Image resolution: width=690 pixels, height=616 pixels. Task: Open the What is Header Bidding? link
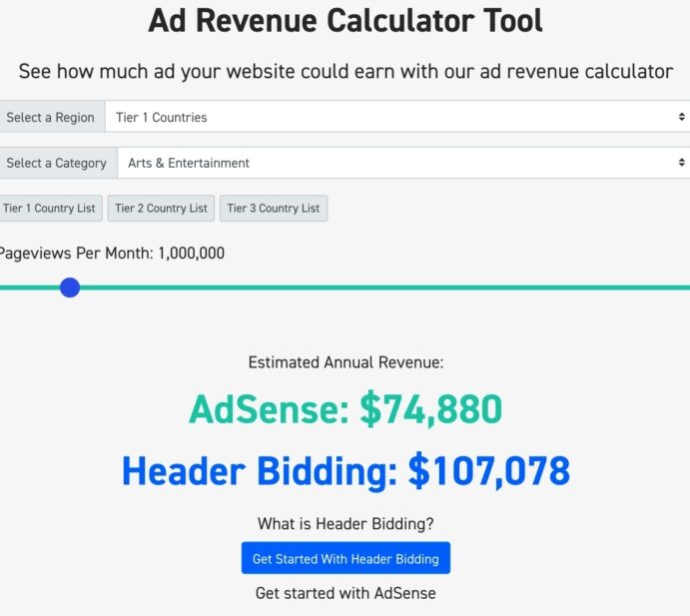pyautogui.click(x=345, y=523)
